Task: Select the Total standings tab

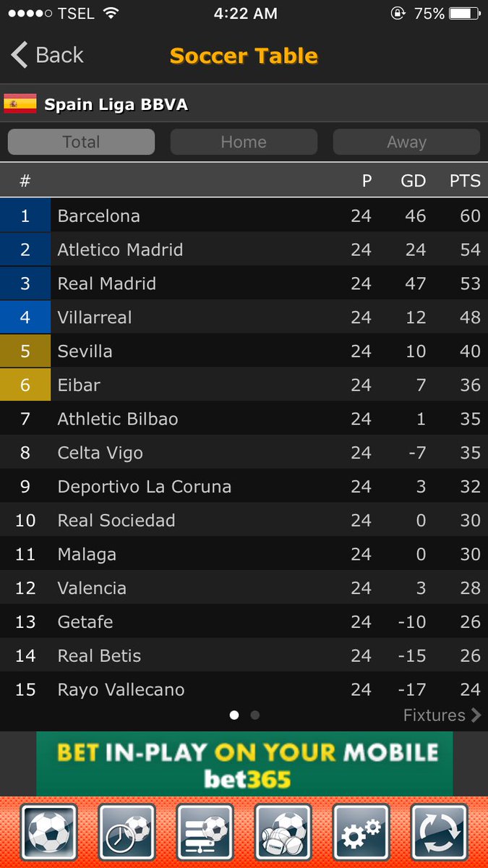Action: point(81,142)
